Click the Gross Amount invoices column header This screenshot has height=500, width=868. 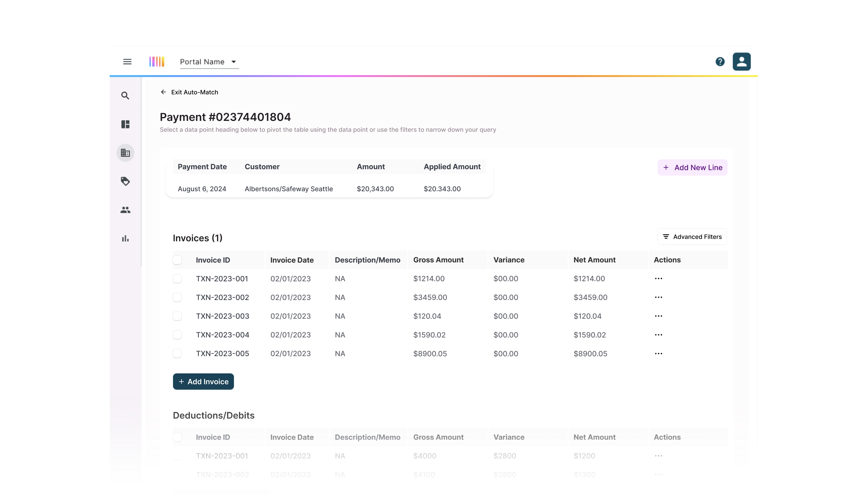438,260
